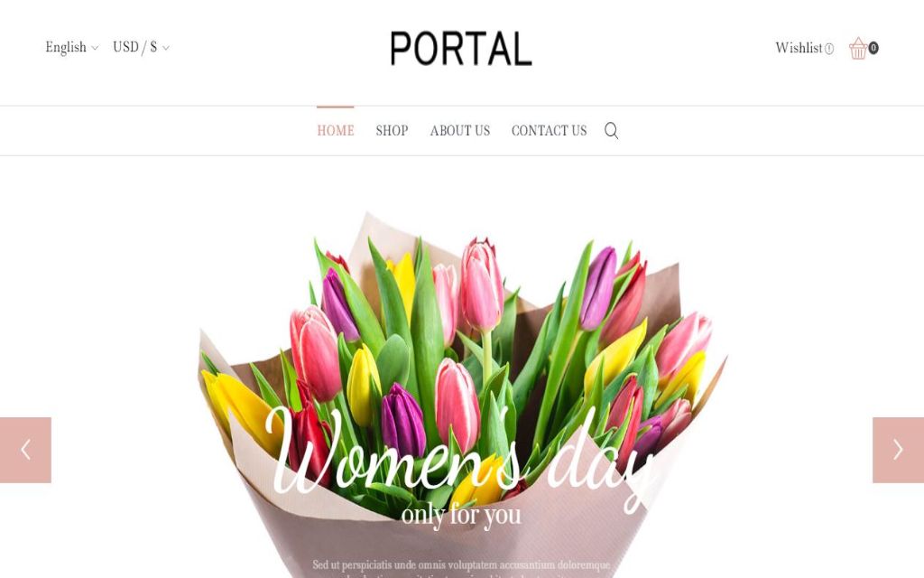Click the magnifier search icon
Screen dimensions: 924x578
point(611,130)
